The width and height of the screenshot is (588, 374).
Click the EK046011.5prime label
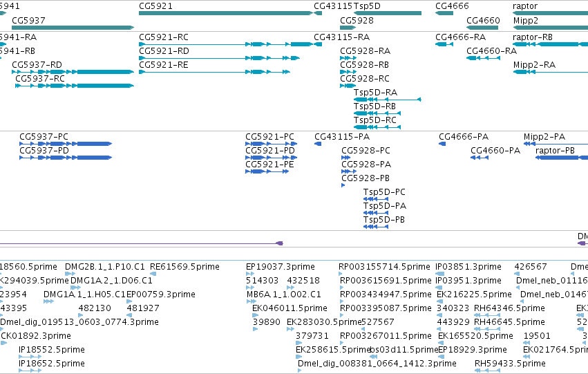tap(290, 308)
